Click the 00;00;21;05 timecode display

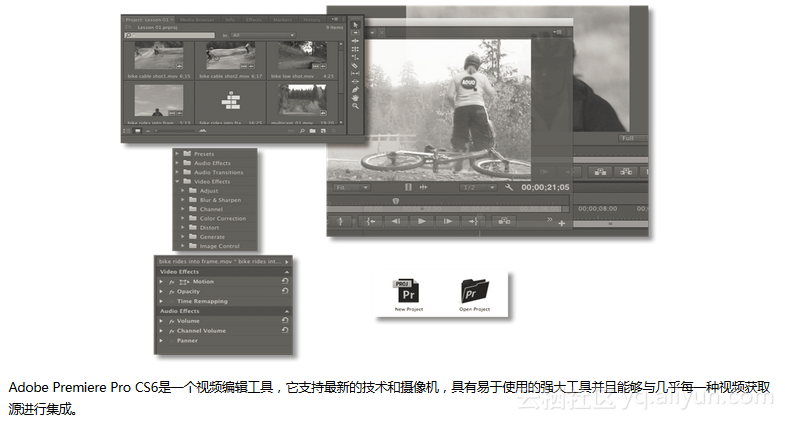pyautogui.click(x=545, y=187)
